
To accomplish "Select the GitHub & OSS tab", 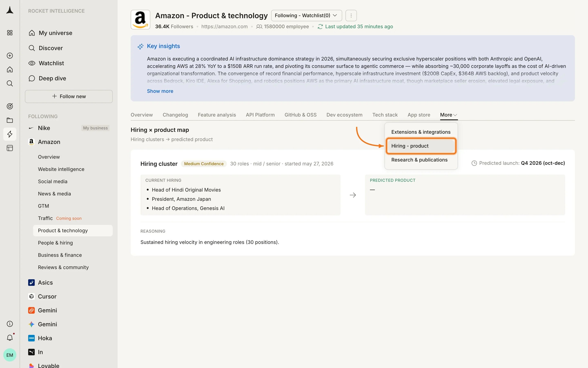I will pyautogui.click(x=301, y=115).
